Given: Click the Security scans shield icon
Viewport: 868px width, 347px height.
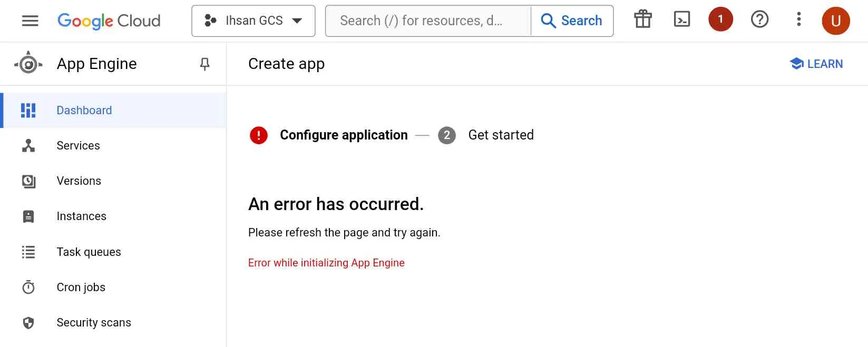Looking at the screenshot, I should [28, 322].
